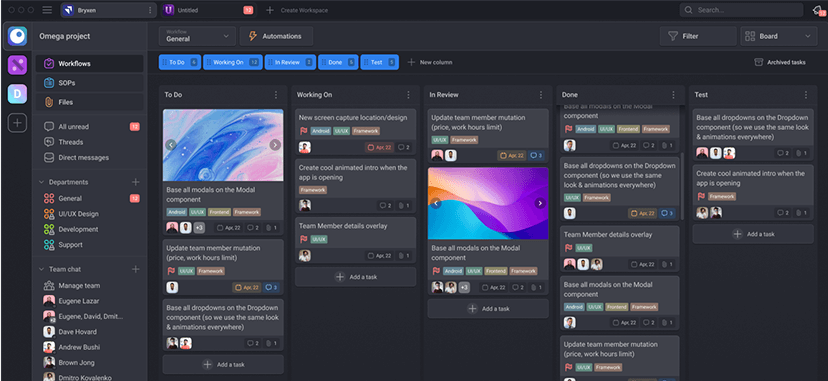
Task: Open the Workflow General dropdown
Action: click(197, 36)
